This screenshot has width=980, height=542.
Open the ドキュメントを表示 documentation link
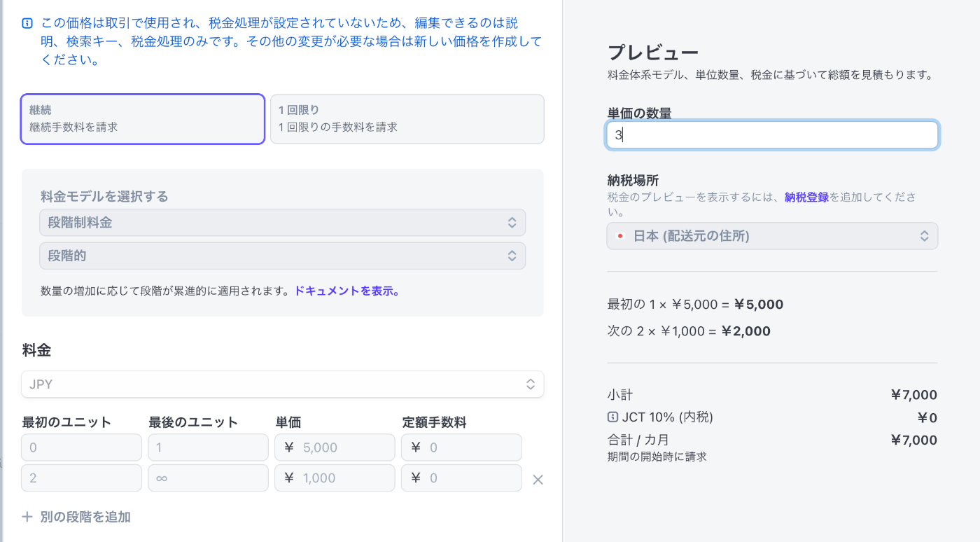click(346, 291)
